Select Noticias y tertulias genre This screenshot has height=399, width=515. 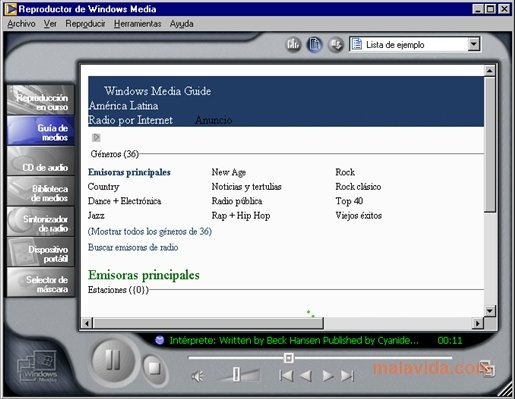[246, 187]
